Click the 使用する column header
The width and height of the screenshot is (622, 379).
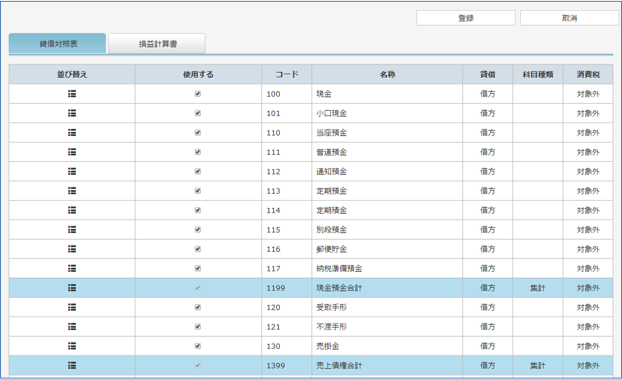click(x=198, y=75)
